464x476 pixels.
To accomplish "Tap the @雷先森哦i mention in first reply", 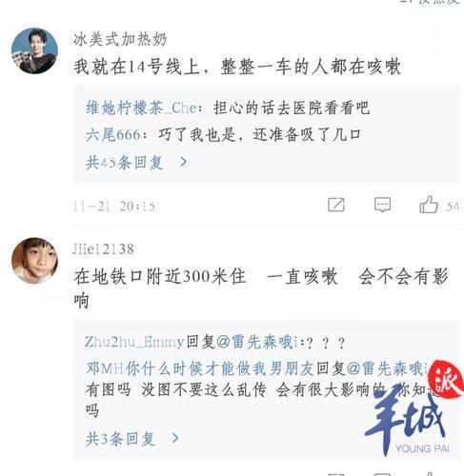I will tap(257, 342).
